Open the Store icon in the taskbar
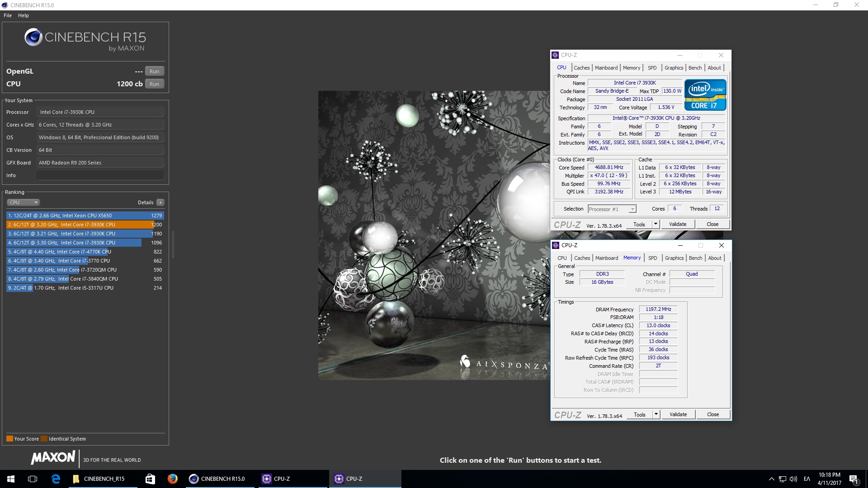Viewport: 868px width, 488px height. [150, 479]
